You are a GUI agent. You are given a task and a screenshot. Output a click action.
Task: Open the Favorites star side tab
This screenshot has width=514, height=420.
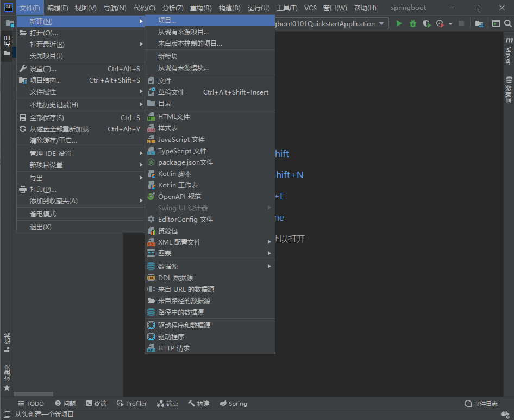click(x=7, y=378)
